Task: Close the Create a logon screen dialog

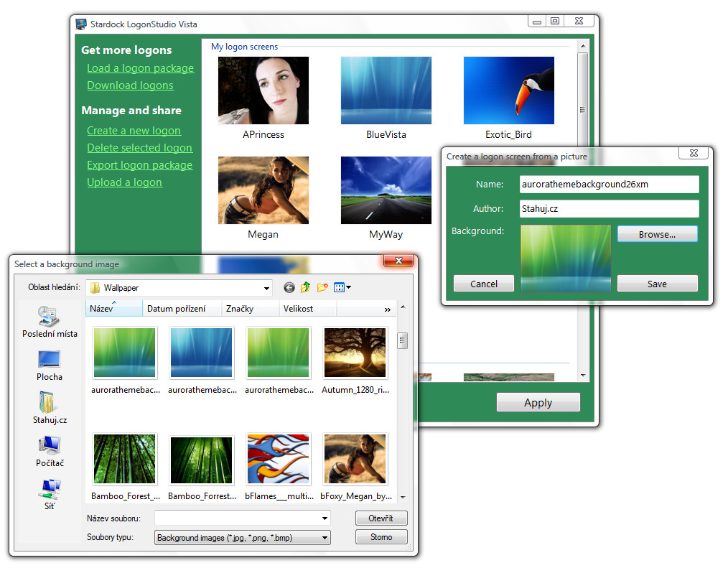Action: [694, 153]
